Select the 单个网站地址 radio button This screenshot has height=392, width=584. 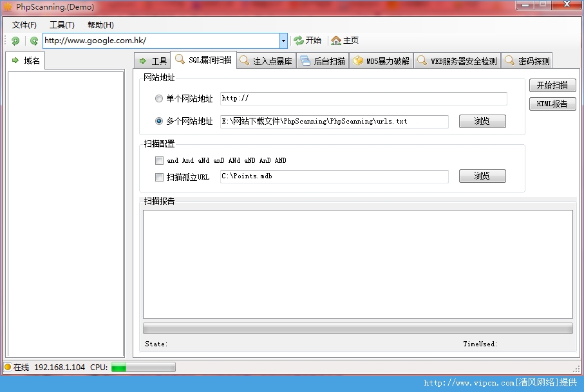coord(159,98)
